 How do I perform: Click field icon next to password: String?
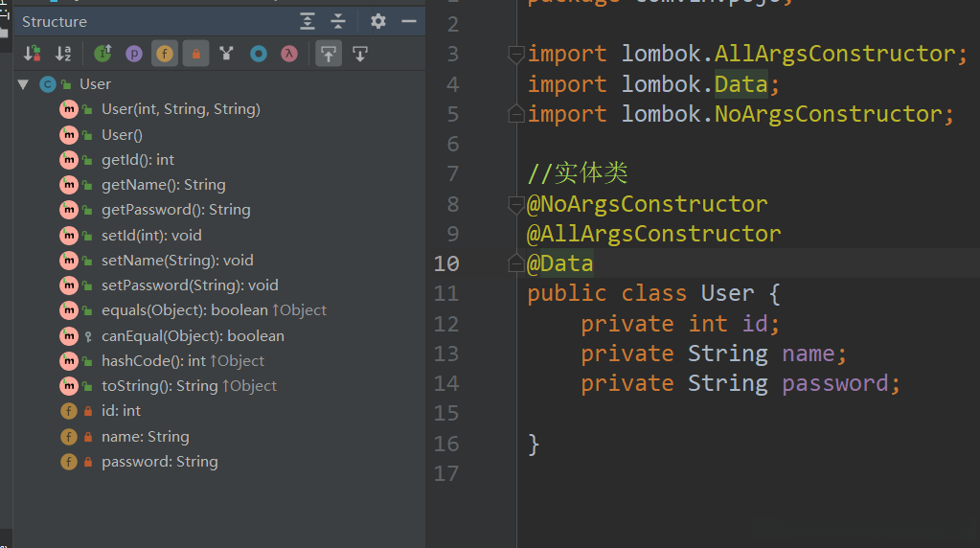coord(69,462)
